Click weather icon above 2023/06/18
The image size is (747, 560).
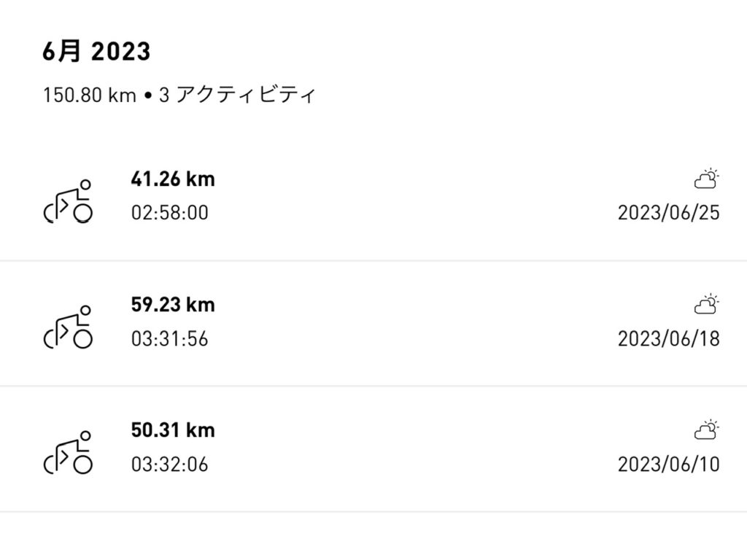coord(706,304)
